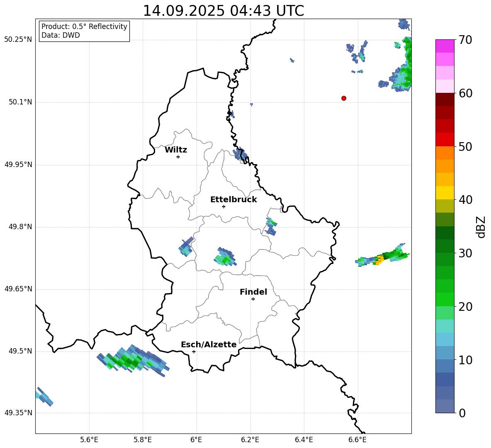The height and width of the screenshot is (448, 491).
Task: Click the 6.2°E longitude label
Action: point(250,440)
